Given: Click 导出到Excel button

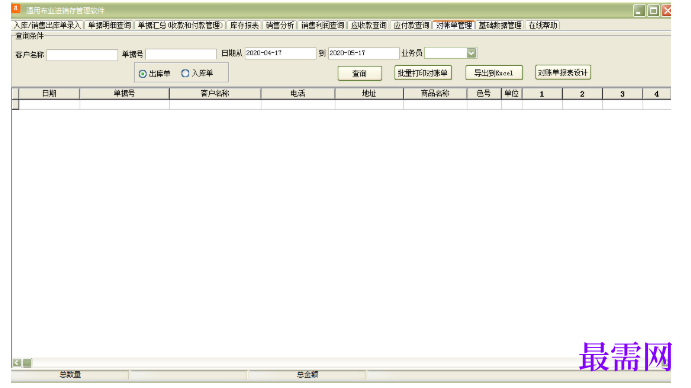Looking at the screenshot, I should click(494, 73).
